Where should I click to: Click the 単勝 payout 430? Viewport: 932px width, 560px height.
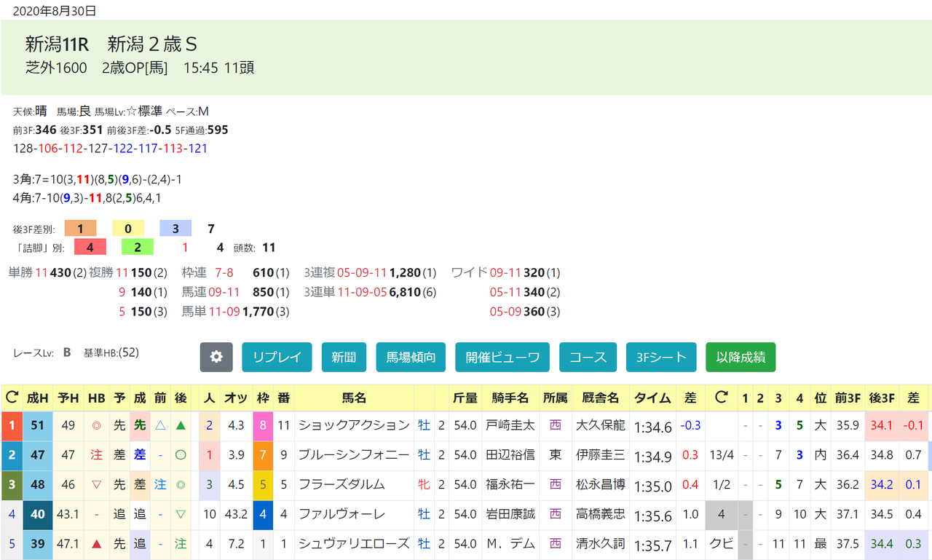[59, 273]
